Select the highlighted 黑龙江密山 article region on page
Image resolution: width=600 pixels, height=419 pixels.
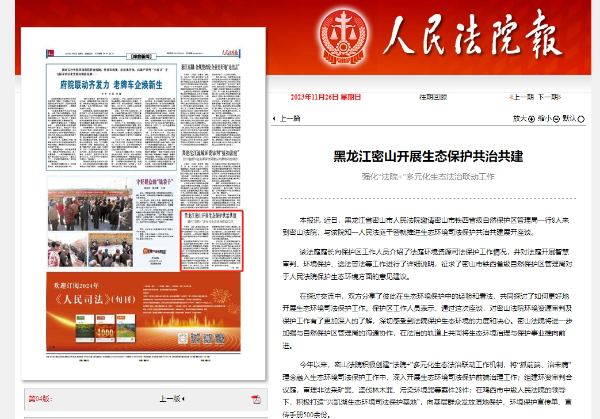tap(212, 241)
